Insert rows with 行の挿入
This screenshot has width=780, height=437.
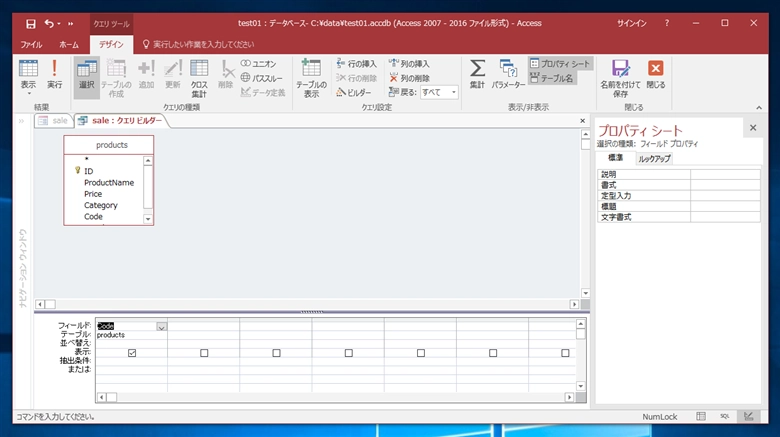click(357, 64)
